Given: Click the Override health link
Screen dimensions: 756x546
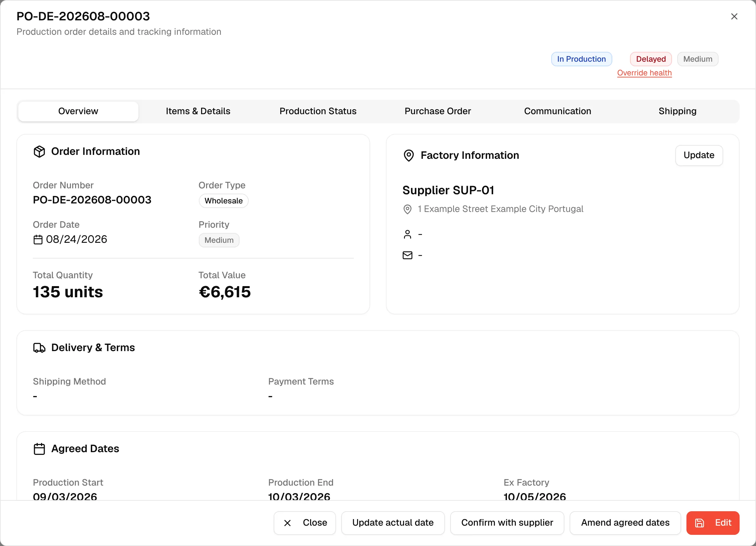Looking at the screenshot, I should pos(644,73).
